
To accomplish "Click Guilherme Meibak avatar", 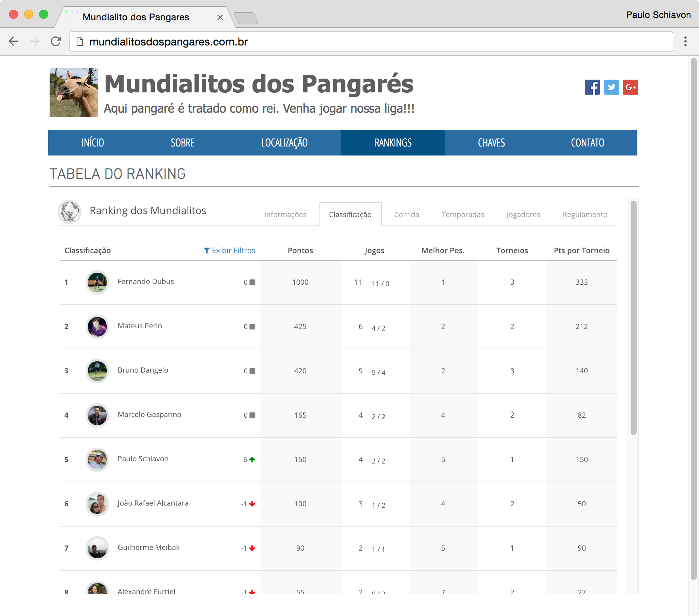I will (97, 548).
